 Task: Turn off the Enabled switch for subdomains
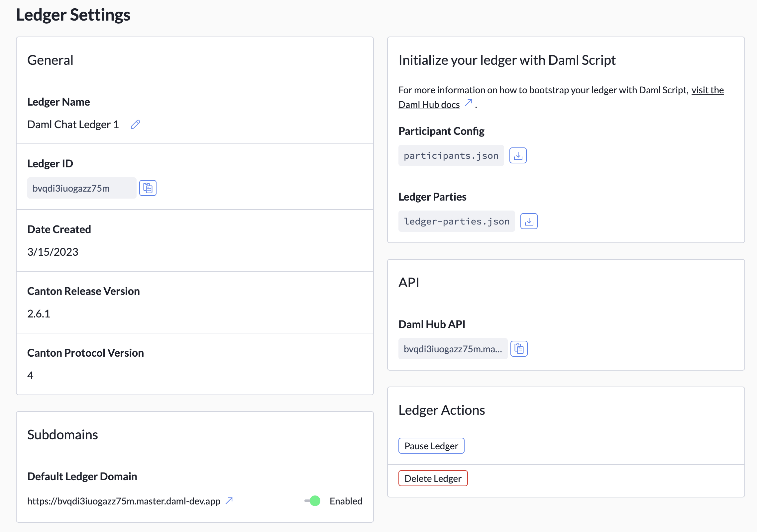coord(313,501)
